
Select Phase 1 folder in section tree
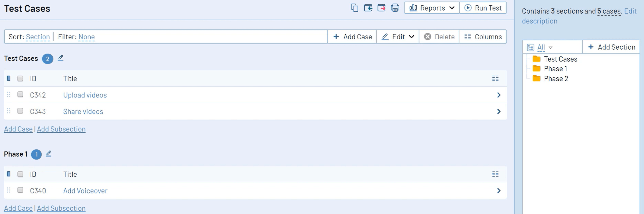pos(555,69)
